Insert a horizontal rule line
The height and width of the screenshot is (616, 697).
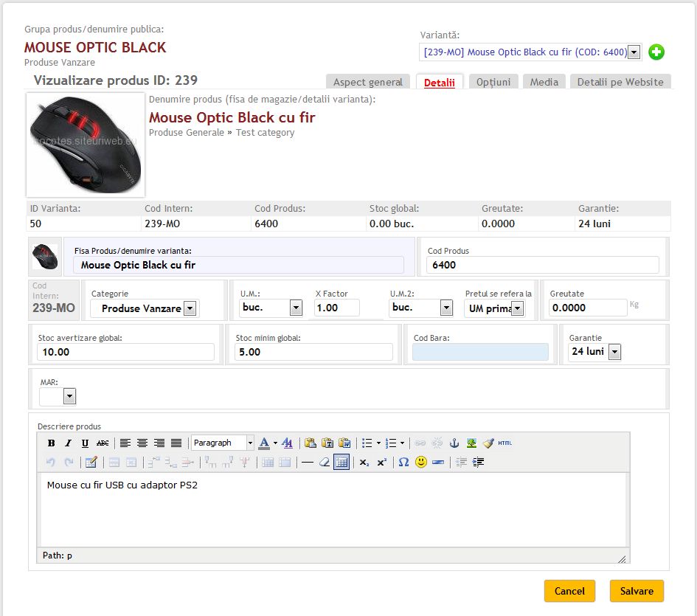(307, 463)
